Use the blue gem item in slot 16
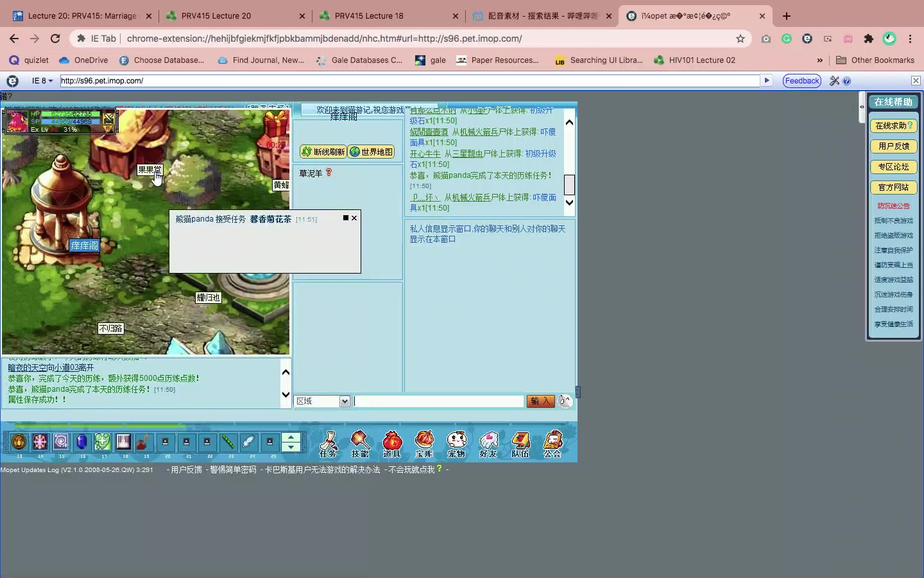This screenshot has width=924, height=578. point(81,442)
